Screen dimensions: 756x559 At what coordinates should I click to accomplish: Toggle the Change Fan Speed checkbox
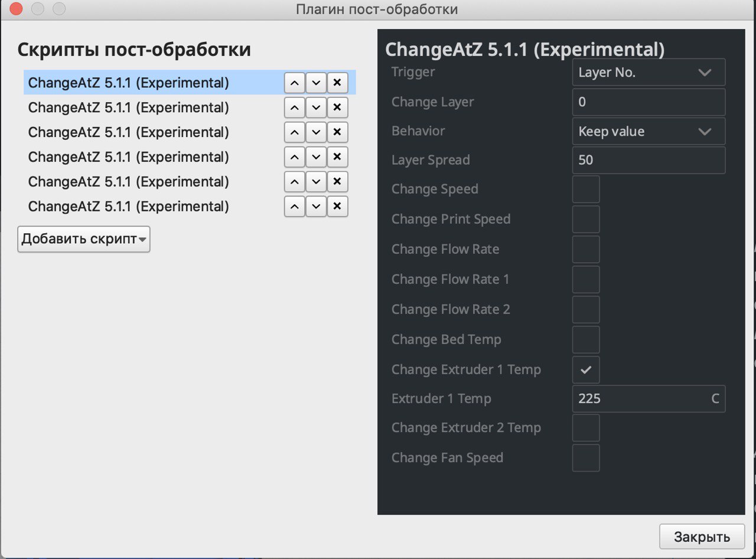586,458
